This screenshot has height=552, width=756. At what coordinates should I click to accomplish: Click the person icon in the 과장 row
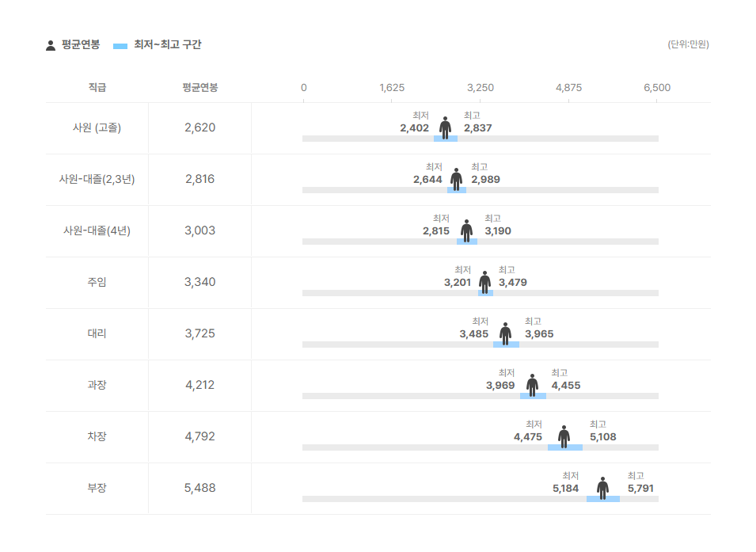coord(533,385)
